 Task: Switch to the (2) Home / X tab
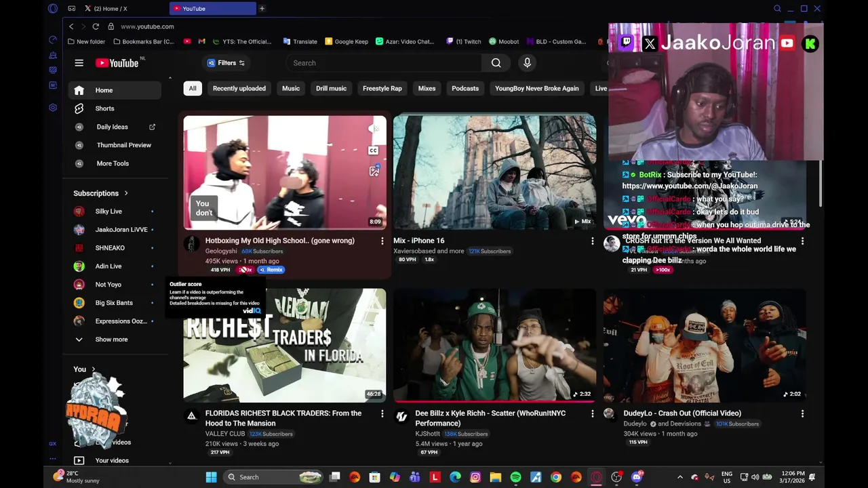click(x=110, y=8)
